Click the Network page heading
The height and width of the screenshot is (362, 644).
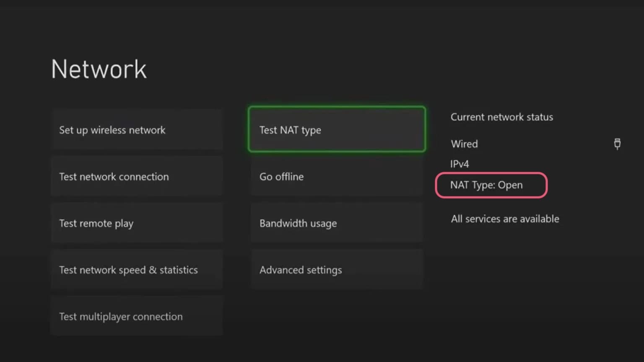[99, 69]
